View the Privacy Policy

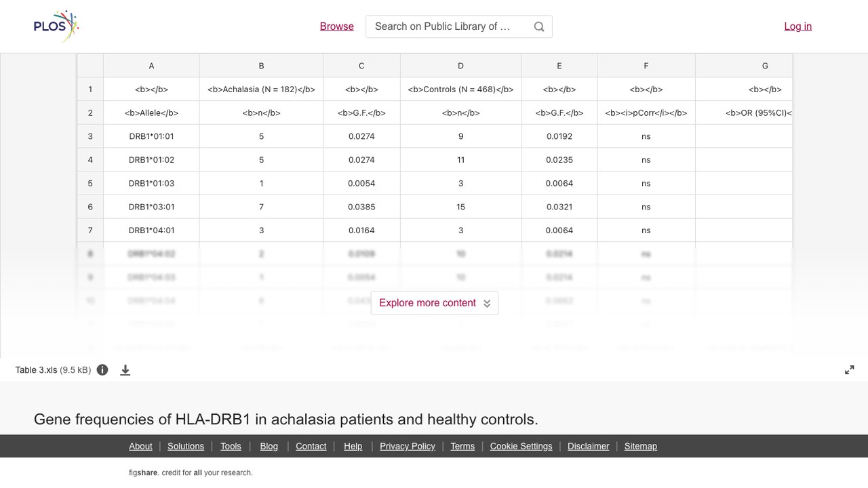click(x=408, y=446)
